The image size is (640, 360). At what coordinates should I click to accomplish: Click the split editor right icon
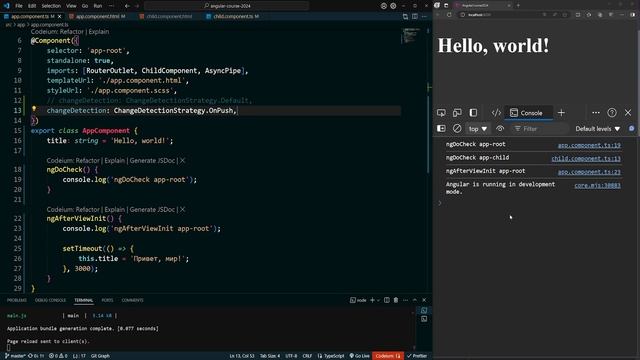point(415,16)
